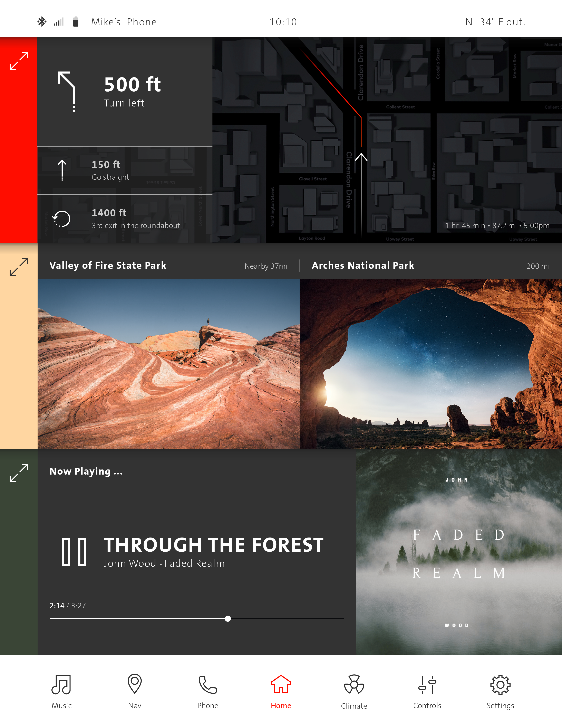Pause Through The Forest playback
Image resolution: width=562 pixels, height=728 pixels.
point(74,552)
